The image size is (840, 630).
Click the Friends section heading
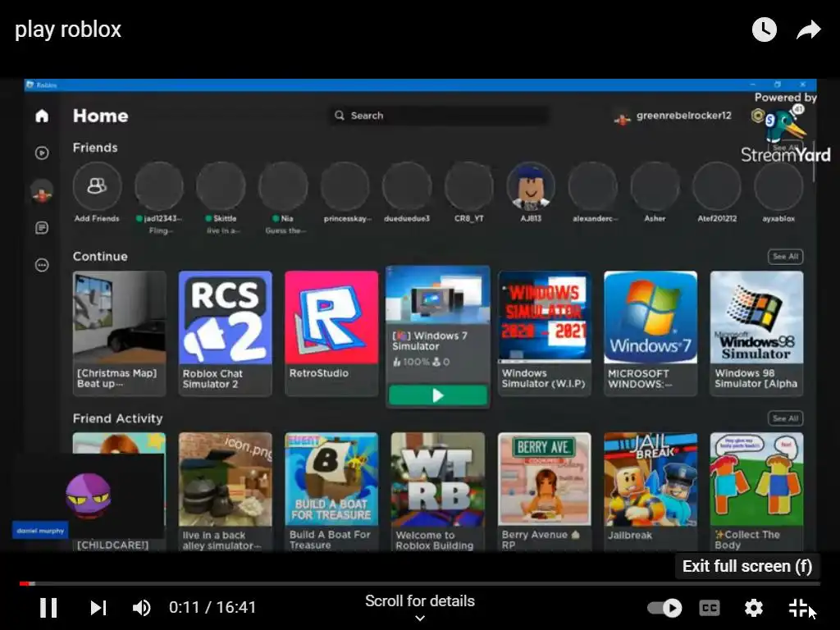pyautogui.click(x=95, y=148)
